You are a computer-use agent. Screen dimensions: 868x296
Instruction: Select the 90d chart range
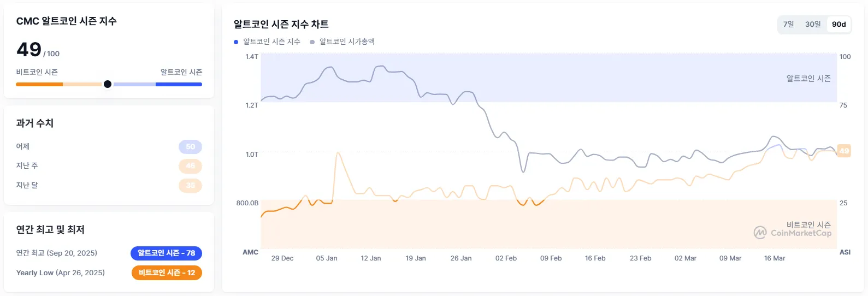coord(839,24)
